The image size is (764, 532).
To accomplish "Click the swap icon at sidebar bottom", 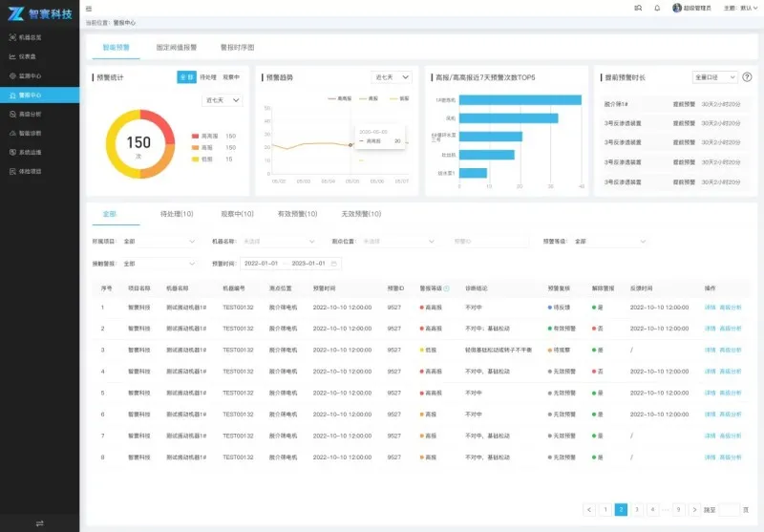I will pyautogui.click(x=39, y=522).
